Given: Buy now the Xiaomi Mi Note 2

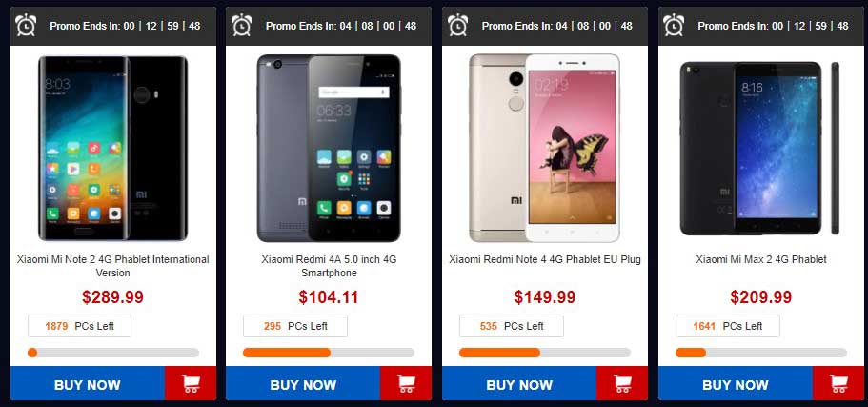Looking at the screenshot, I should coord(88,383).
